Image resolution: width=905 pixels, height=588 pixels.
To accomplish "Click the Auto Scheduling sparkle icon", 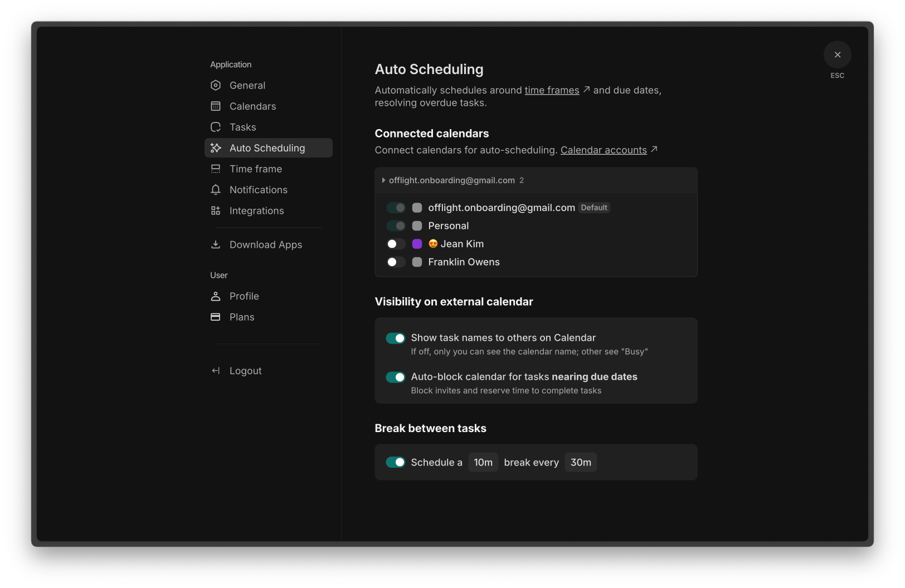I will [x=216, y=148].
